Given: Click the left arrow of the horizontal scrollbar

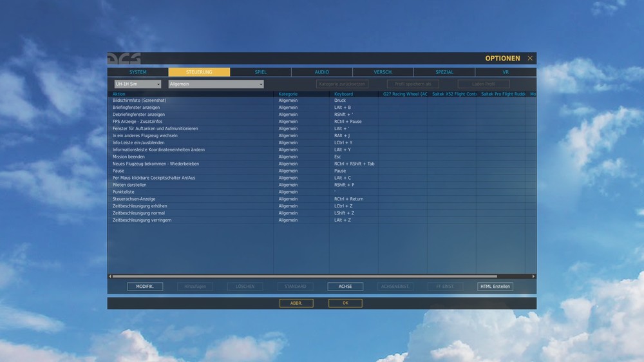Looking at the screenshot, I should 110,276.
